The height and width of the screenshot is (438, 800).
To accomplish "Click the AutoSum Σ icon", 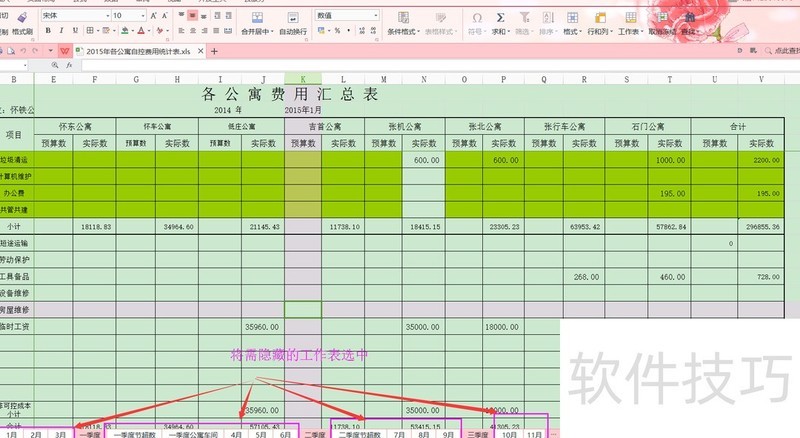I will pos(500,18).
